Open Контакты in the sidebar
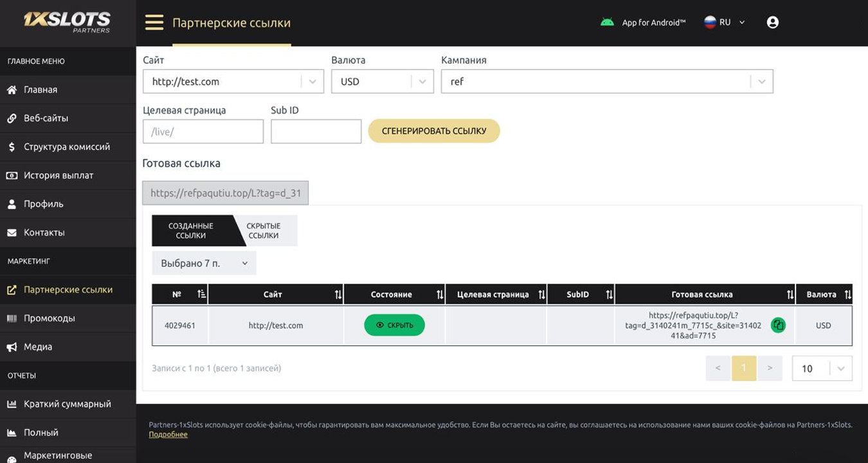Viewport: 868px width, 463px height. click(x=68, y=232)
